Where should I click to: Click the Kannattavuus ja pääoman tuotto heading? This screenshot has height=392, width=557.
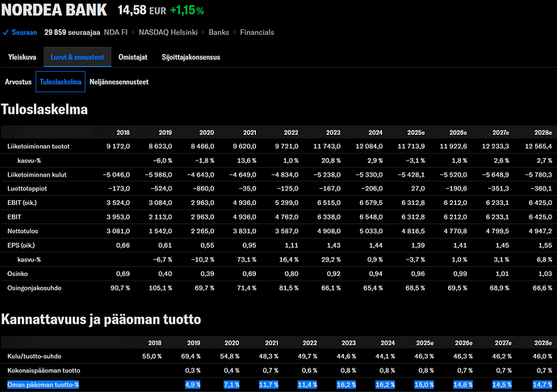[x=101, y=319]
